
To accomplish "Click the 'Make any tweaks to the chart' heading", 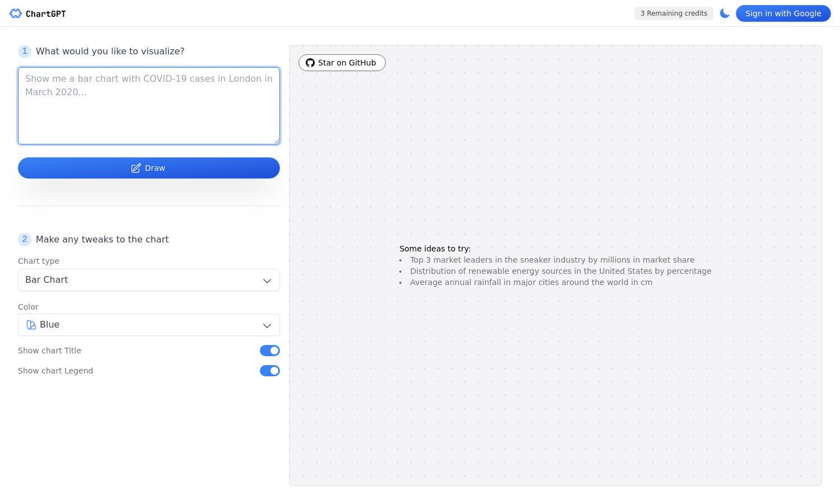I will [x=102, y=239].
